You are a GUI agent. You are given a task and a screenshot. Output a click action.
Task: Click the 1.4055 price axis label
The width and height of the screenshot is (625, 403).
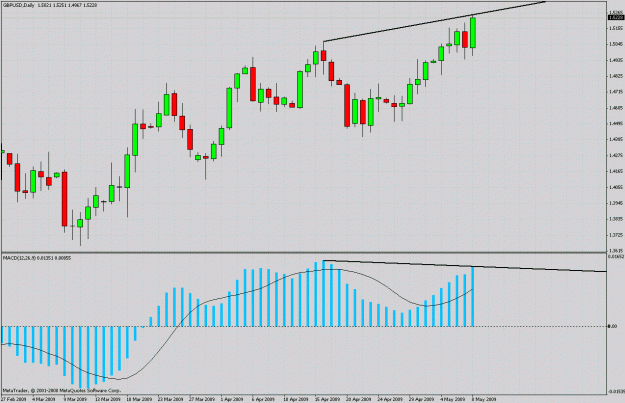coord(615,187)
